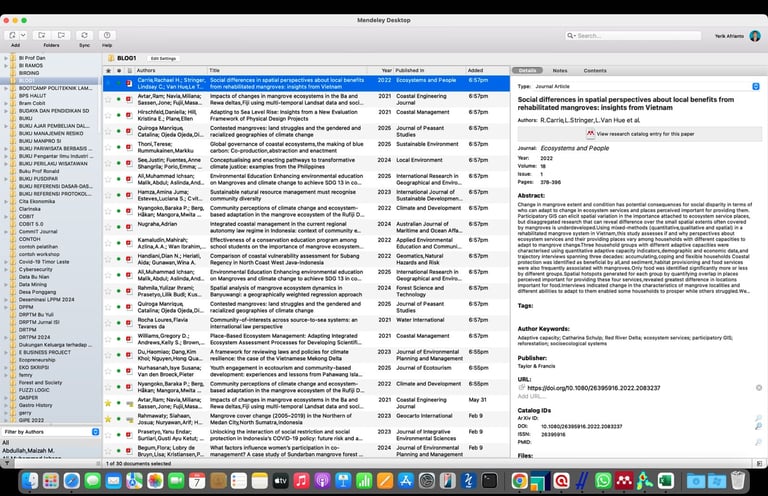This screenshot has height=496, width=768.
Task: Sort by the Published In column header
Action: tap(430, 71)
